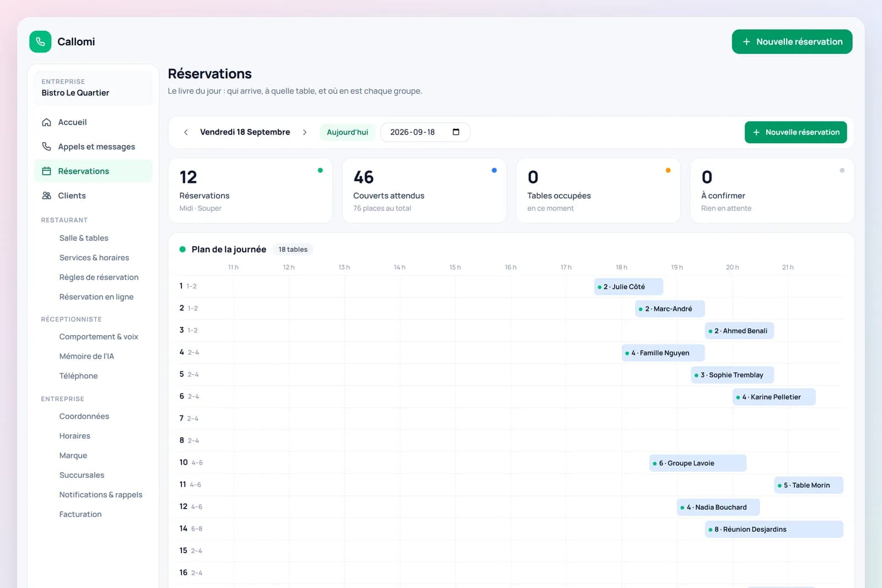Open Horaires under Entreprise
882x588 pixels.
75,436
